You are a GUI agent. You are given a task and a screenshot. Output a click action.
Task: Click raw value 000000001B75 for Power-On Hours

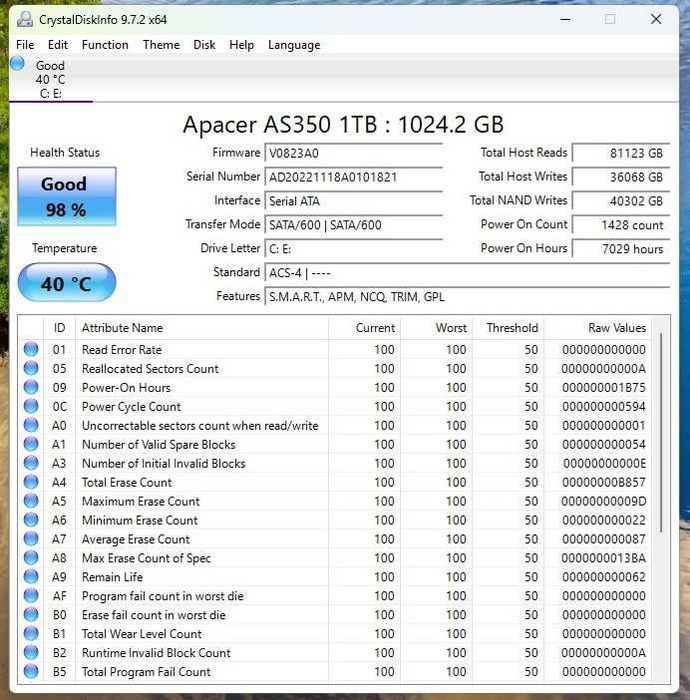(x=603, y=388)
